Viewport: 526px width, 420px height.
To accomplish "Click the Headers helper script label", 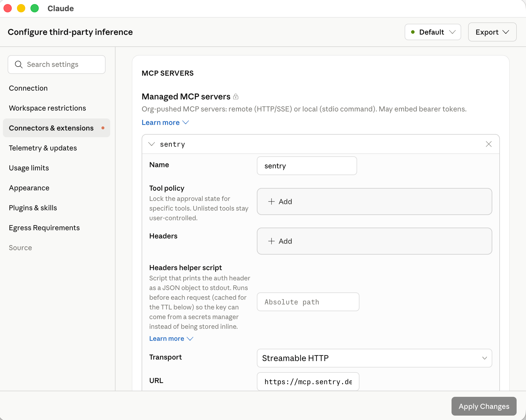I will 185,268.
